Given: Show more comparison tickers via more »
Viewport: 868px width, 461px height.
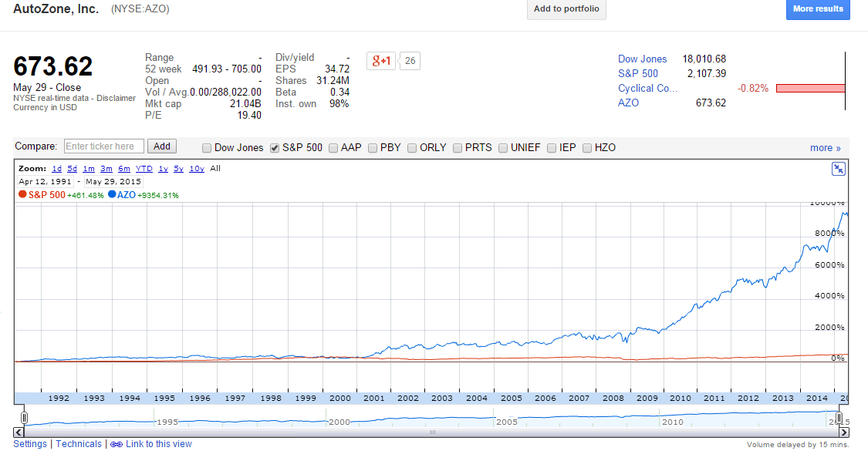Looking at the screenshot, I should pos(826,148).
